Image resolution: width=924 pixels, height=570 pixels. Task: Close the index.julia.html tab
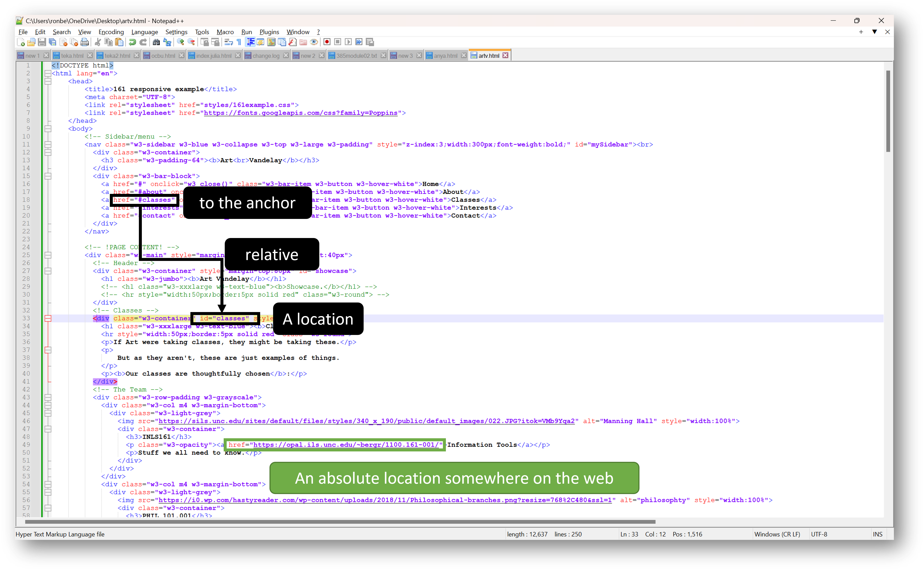click(x=238, y=55)
